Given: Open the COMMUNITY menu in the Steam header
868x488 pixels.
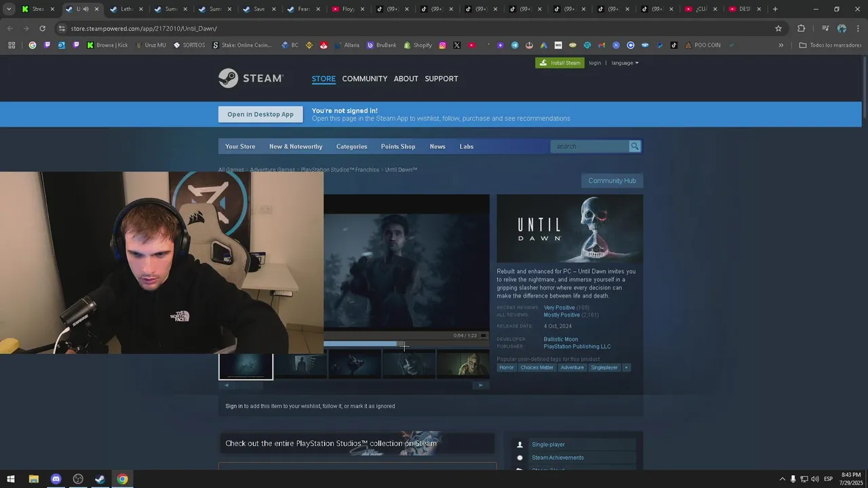Looking at the screenshot, I should [364, 79].
